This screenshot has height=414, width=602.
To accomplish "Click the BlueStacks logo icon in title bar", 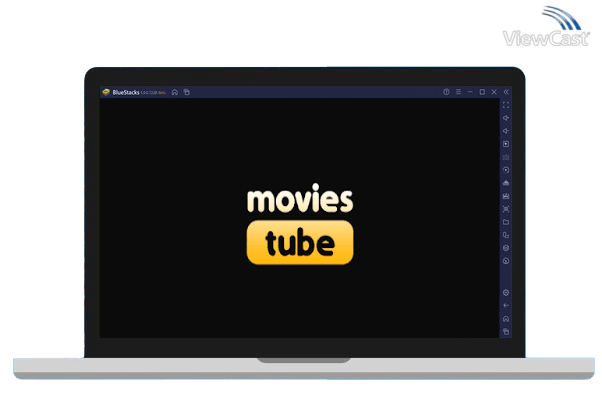I will click(x=106, y=92).
